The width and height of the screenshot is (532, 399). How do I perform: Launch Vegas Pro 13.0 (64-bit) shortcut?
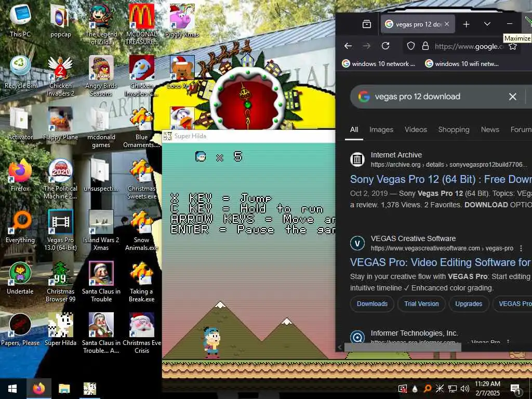[60, 230]
